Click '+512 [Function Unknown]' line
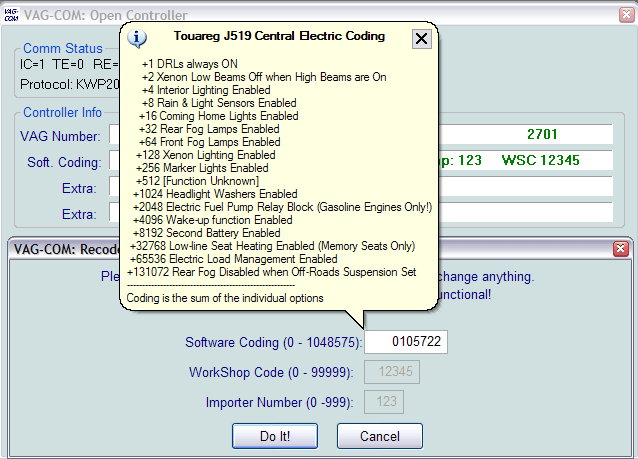 (x=197, y=181)
